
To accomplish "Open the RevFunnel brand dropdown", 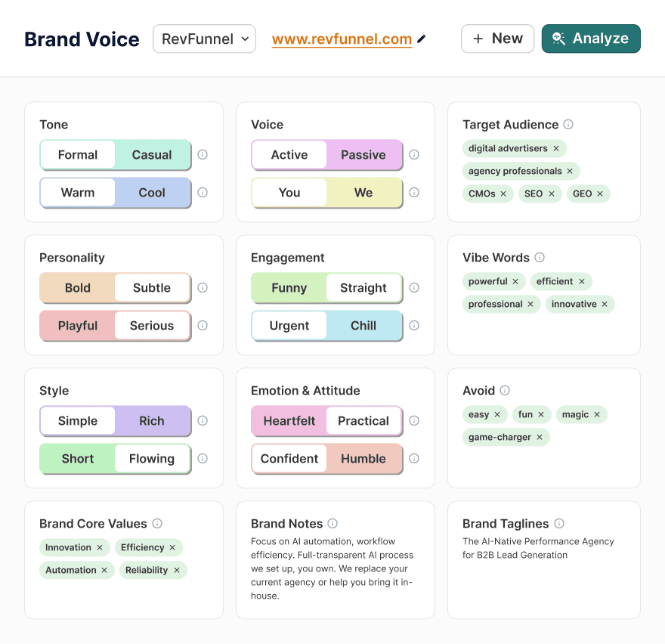I will 204,39.
